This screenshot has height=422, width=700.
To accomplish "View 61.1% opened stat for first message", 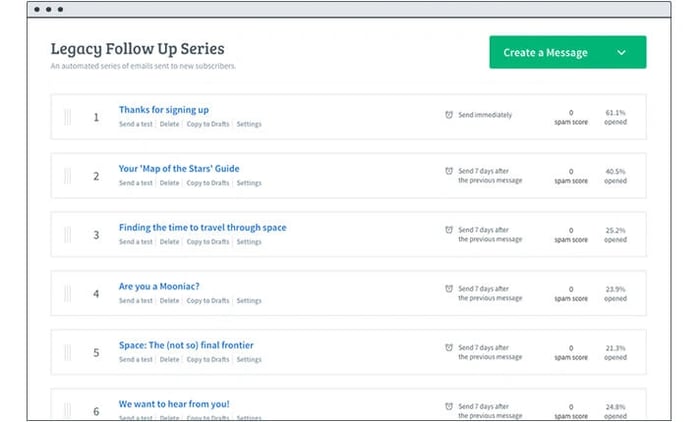I will coord(615,117).
